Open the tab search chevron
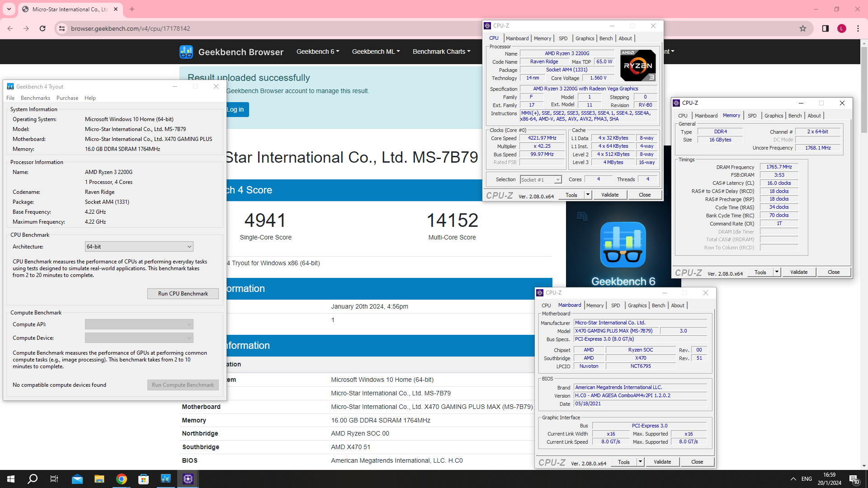This screenshot has width=868, height=488. 9,9
